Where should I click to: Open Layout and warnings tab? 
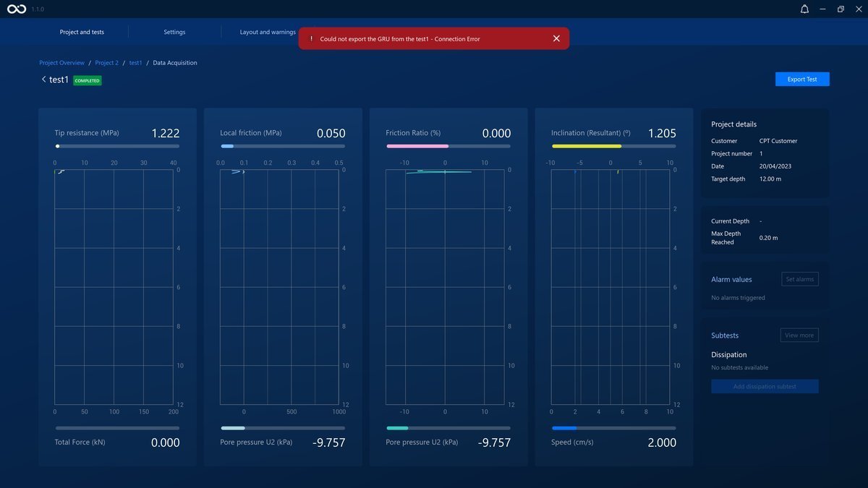[x=268, y=32]
